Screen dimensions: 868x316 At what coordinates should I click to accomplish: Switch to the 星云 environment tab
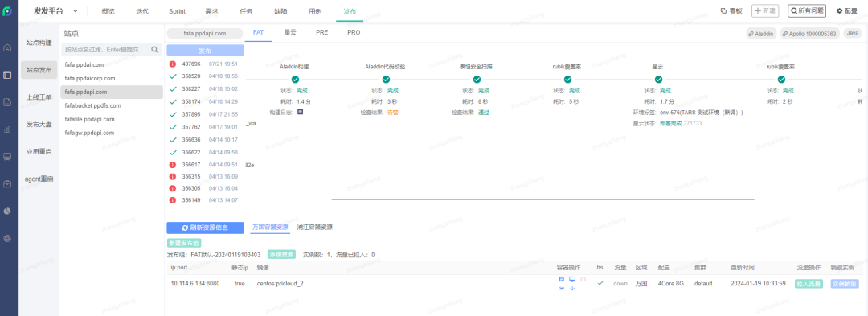tap(290, 33)
